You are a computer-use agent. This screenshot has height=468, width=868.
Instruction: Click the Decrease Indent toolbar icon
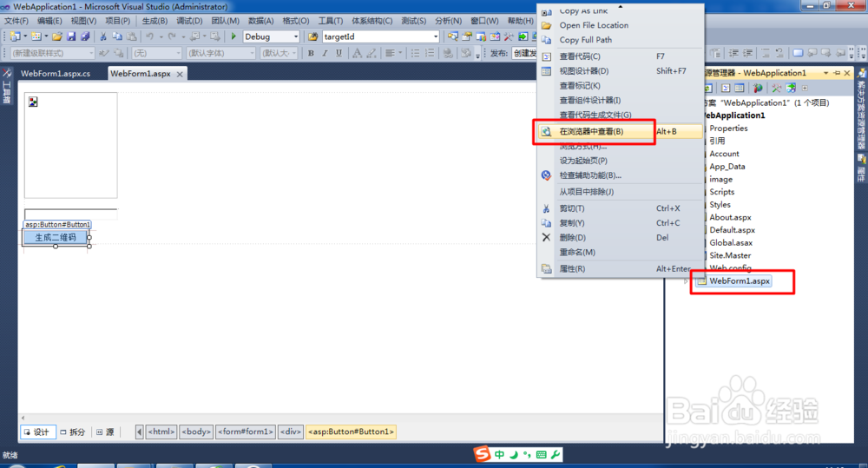(733, 53)
